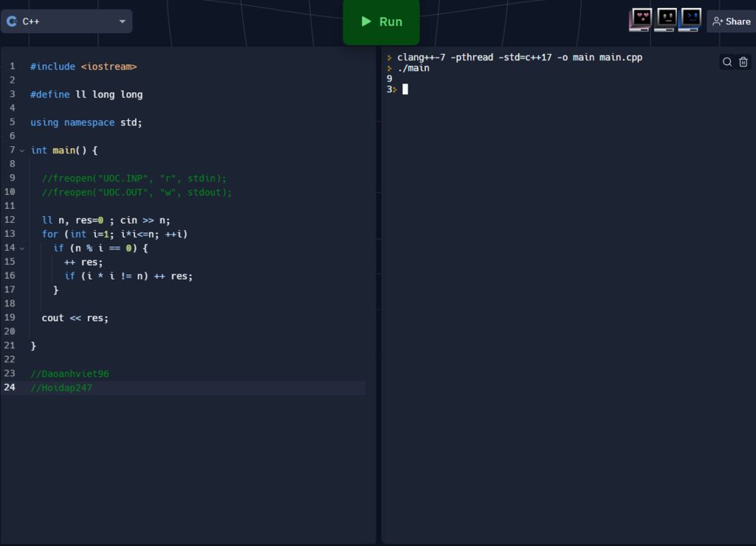The image size is (756, 546).
Task: Click the Share button text
Action: 738,21
